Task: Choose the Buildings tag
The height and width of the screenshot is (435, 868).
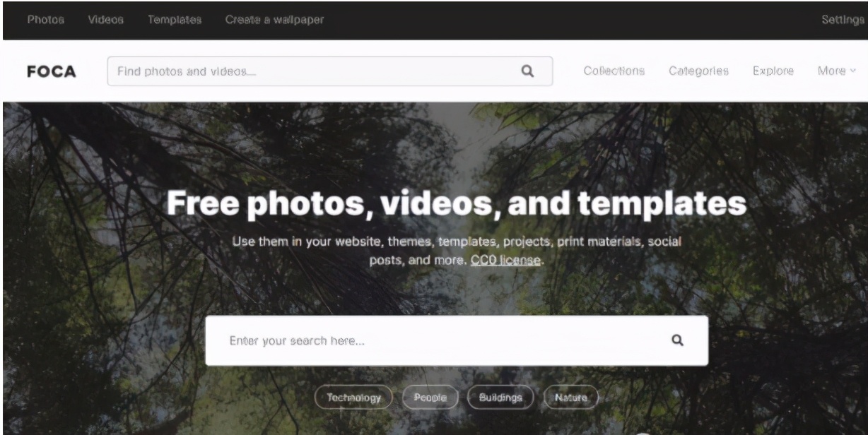Action: click(x=500, y=398)
